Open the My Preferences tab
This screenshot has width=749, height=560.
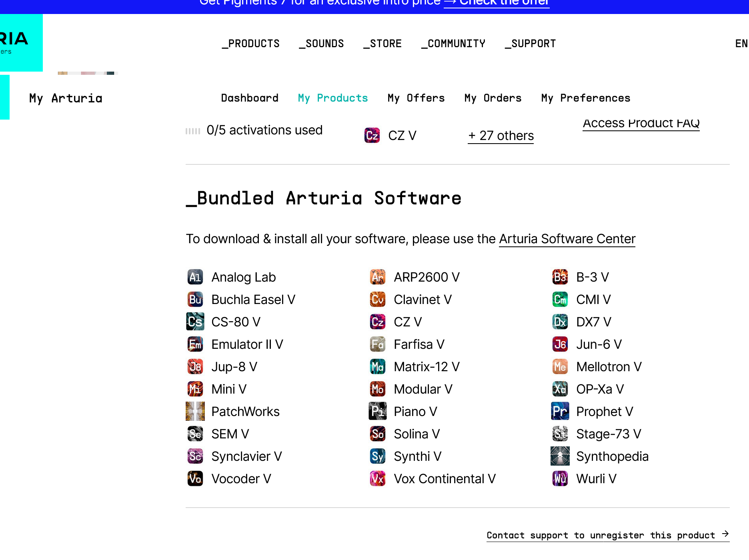[585, 98]
